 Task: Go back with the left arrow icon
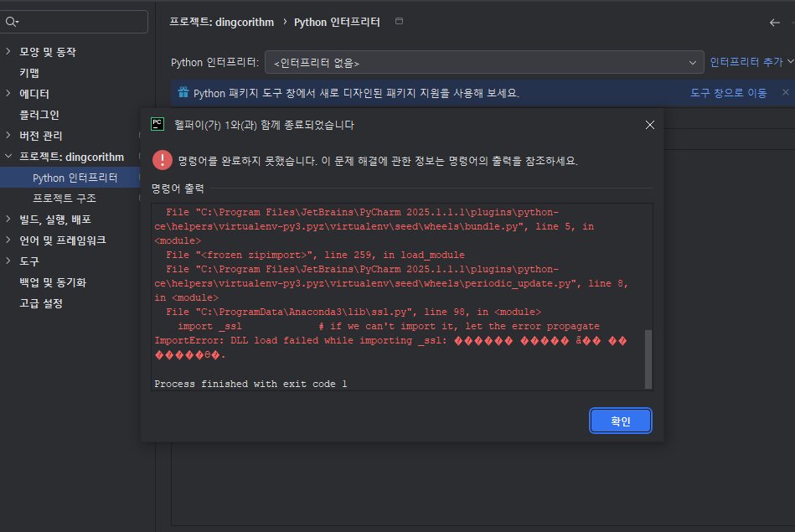click(775, 23)
